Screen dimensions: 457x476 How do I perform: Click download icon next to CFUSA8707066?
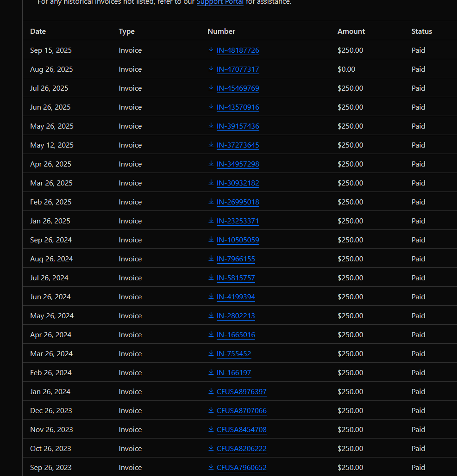(211, 410)
